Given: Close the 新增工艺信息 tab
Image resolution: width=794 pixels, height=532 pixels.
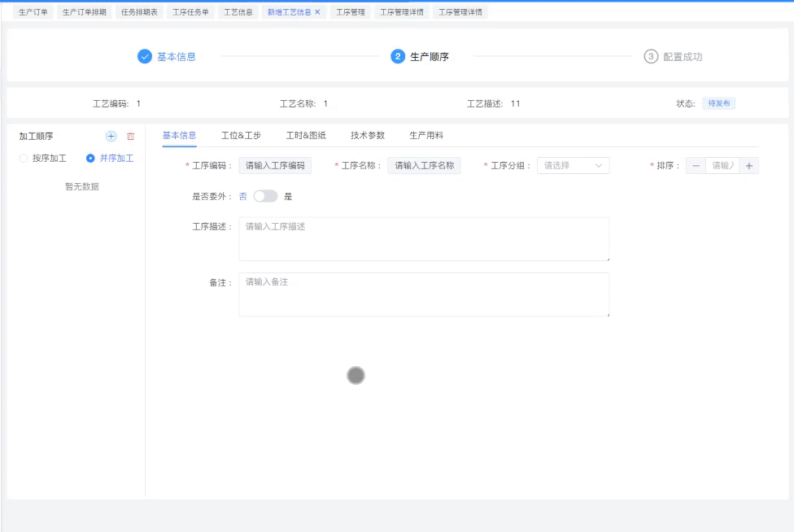Looking at the screenshot, I should coord(318,12).
